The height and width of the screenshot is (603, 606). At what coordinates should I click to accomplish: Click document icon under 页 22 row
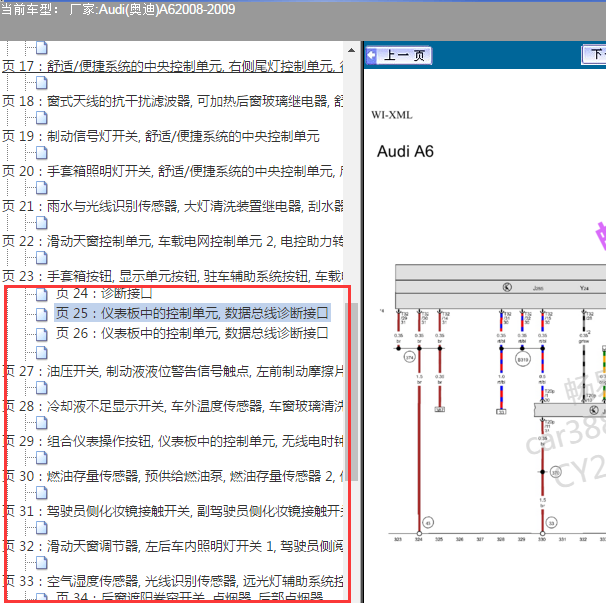point(42,258)
